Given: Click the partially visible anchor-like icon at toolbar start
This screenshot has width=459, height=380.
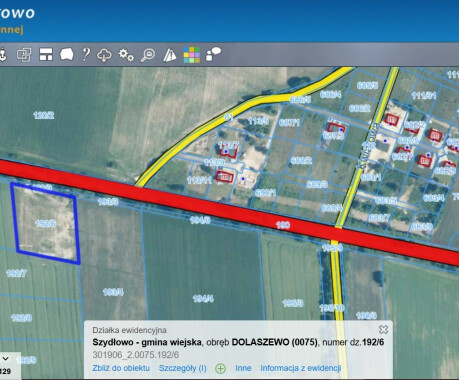Looking at the screenshot, I should click(x=3, y=55).
